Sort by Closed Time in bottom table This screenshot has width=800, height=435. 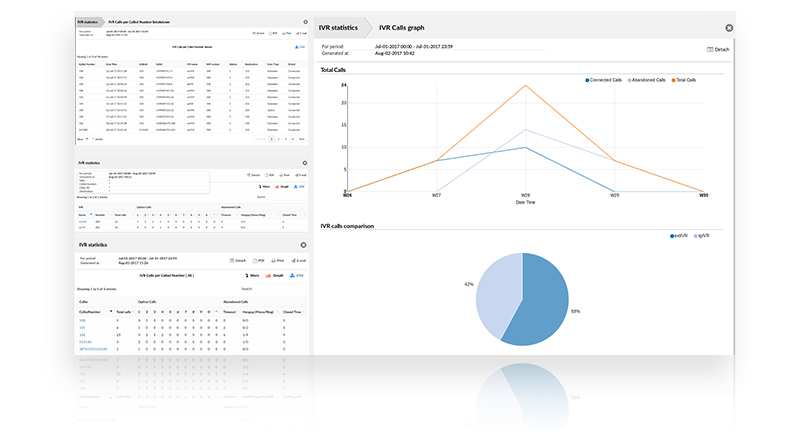[293, 312]
